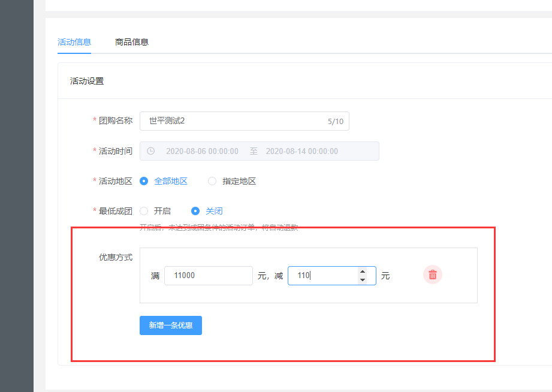Screen dimensions: 552x392
Task: Click the 优惠方式 label
Action: tap(116, 257)
